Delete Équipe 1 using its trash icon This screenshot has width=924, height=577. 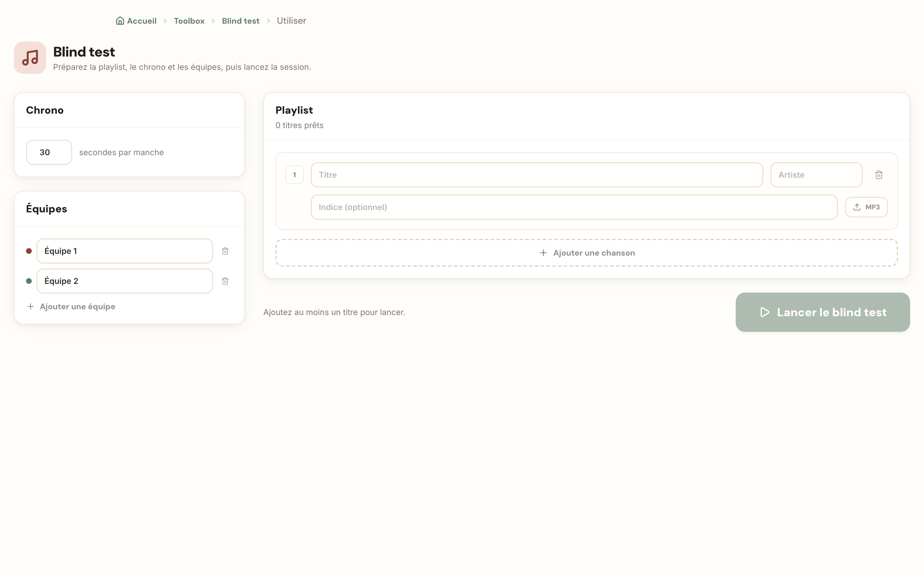225,251
